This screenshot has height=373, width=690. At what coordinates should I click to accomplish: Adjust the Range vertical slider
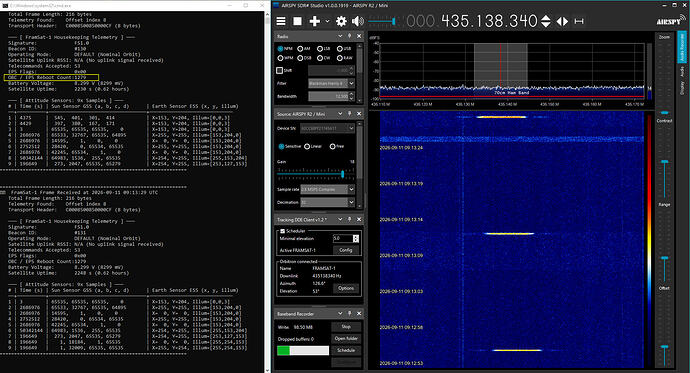coord(664,246)
